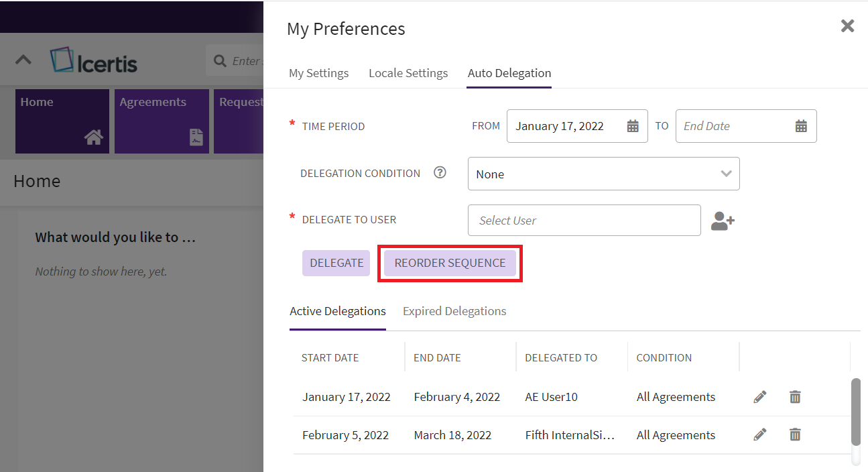Switch to My Settings tab
The height and width of the screenshot is (472, 868).
318,73
